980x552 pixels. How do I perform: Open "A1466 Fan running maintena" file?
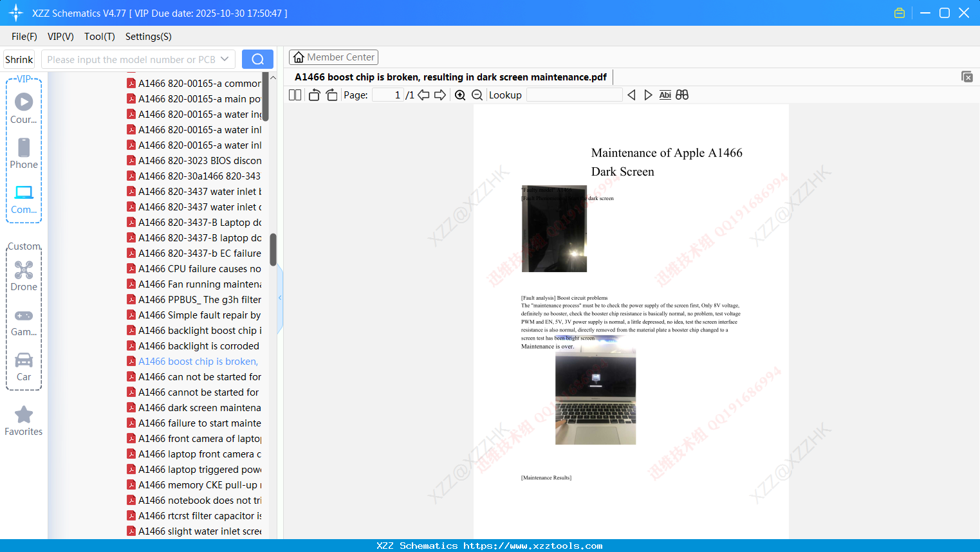pyautogui.click(x=194, y=284)
